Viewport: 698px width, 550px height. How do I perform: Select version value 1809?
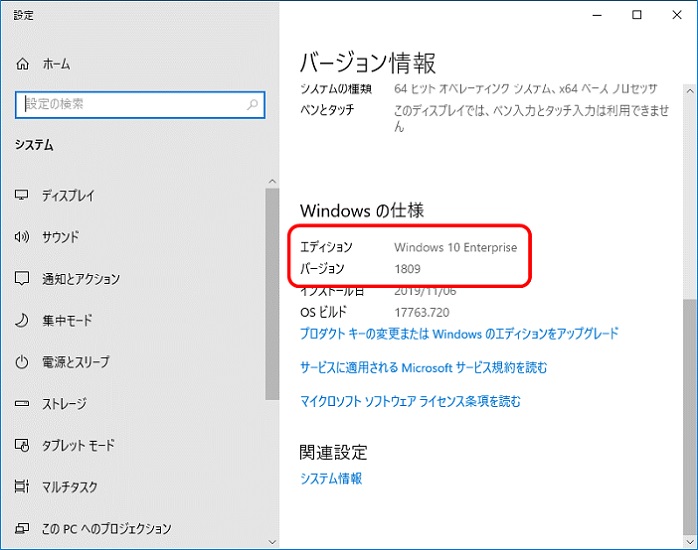pos(407,269)
